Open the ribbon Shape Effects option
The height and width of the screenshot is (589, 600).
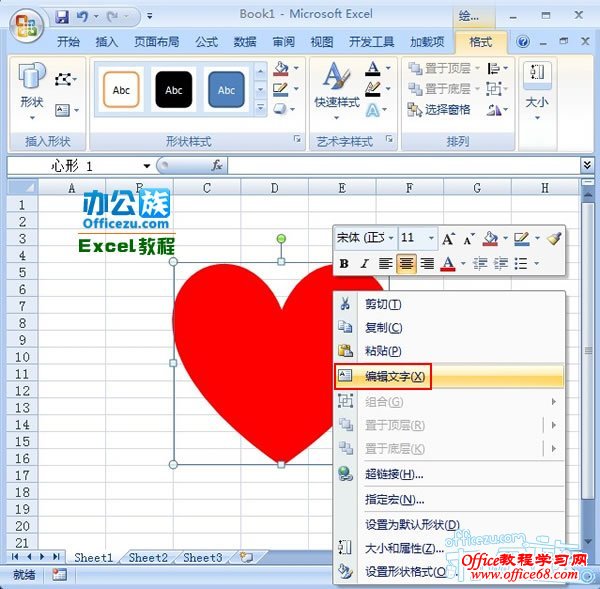point(280,109)
